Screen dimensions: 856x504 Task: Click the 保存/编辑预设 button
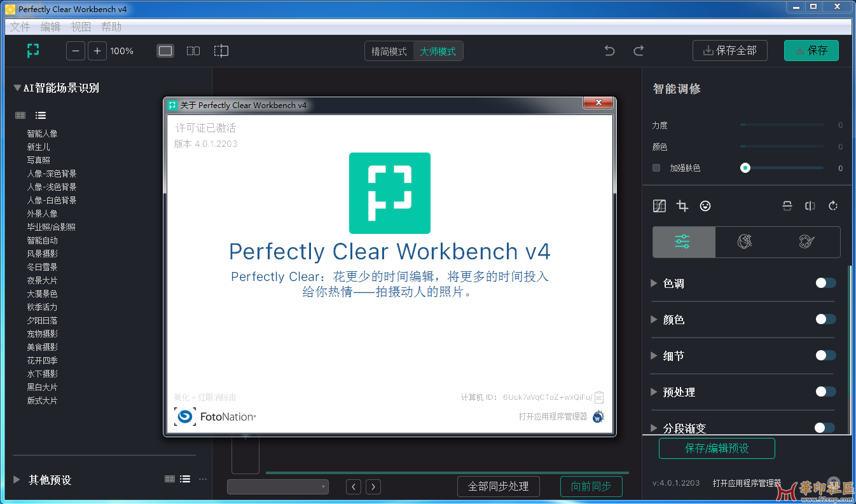717,448
